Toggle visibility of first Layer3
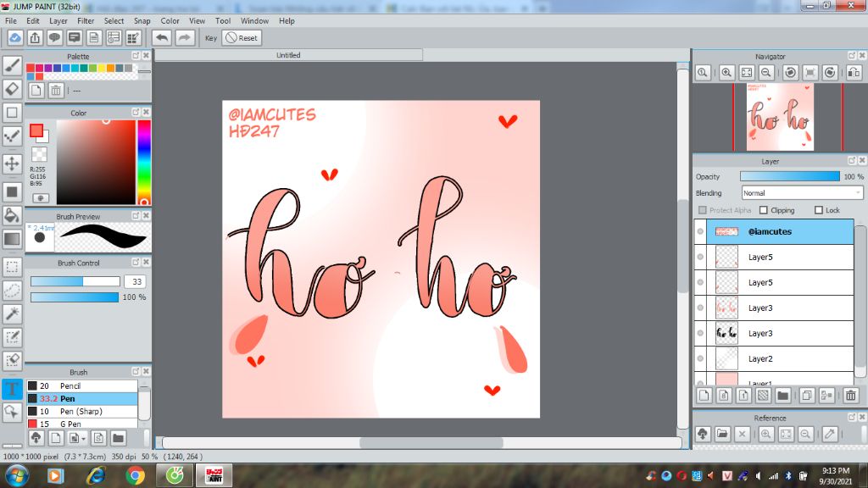This screenshot has width=868, height=488. pos(700,308)
